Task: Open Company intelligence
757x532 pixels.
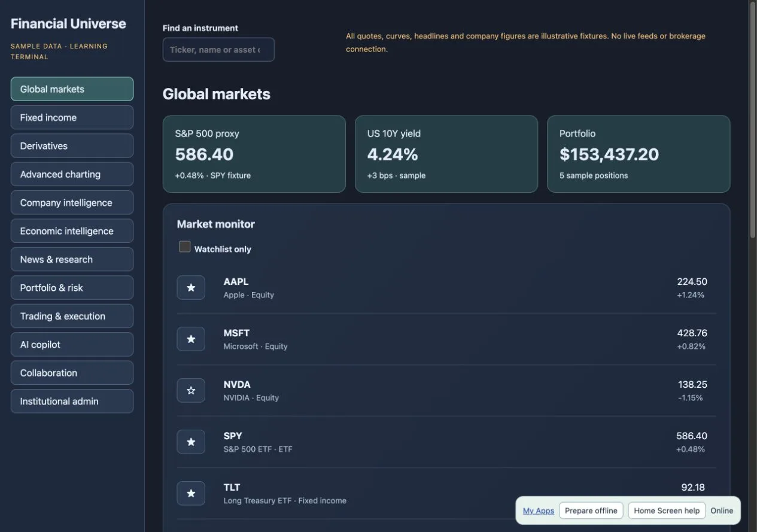Action: (72, 203)
